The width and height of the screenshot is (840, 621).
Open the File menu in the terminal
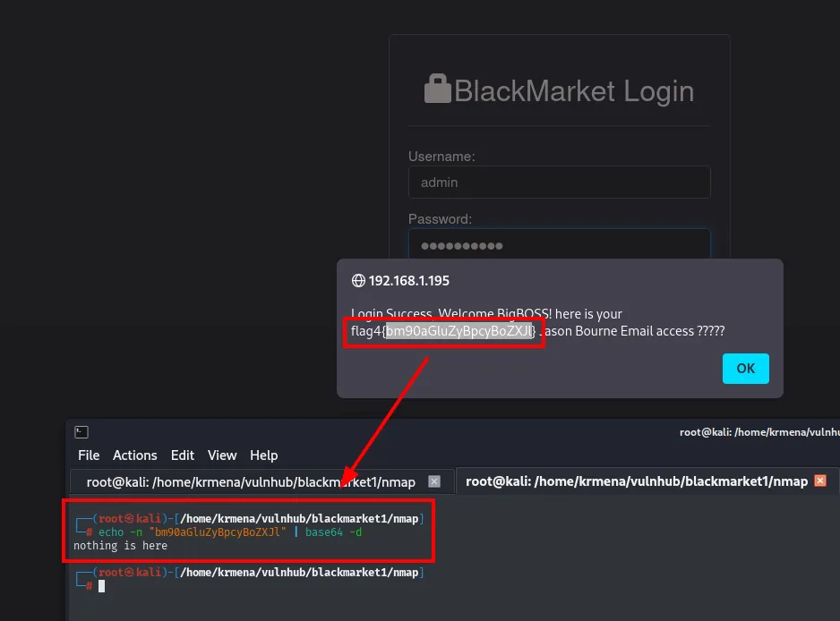point(89,455)
